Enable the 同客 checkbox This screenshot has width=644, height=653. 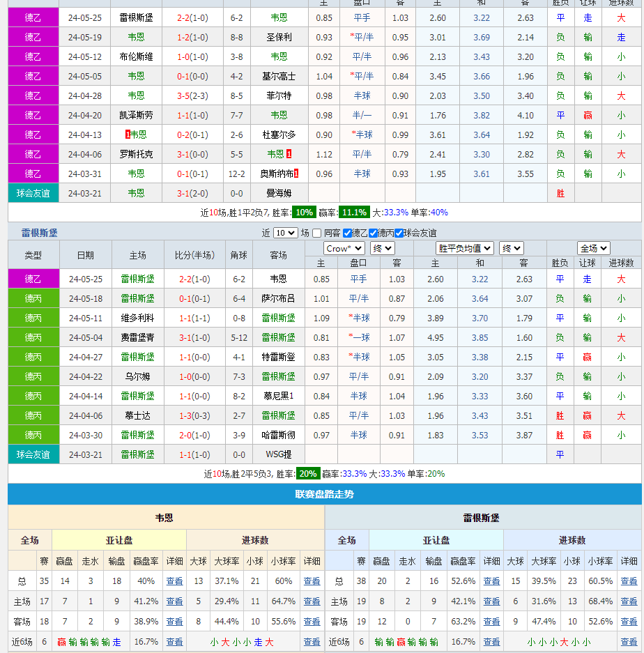(x=317, y=233)
